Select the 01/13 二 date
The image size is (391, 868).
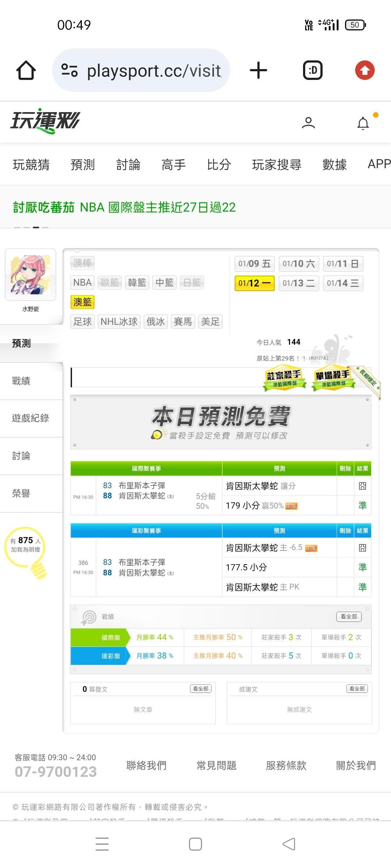click(x=299, y=283)
